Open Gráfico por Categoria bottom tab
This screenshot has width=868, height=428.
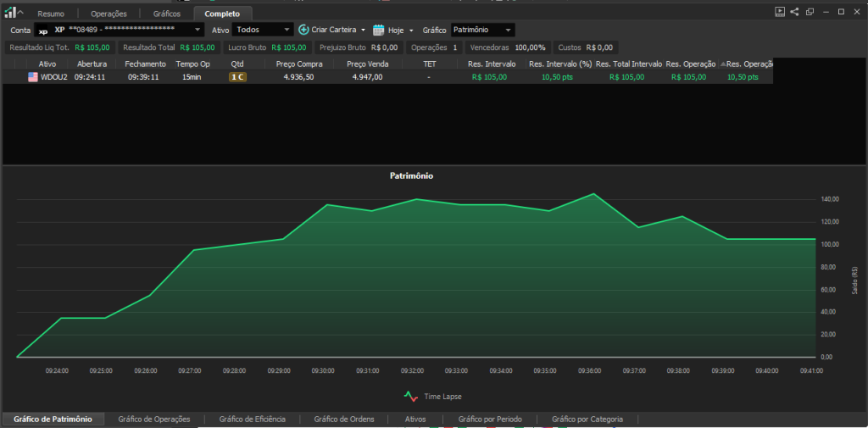click(587, 420)
